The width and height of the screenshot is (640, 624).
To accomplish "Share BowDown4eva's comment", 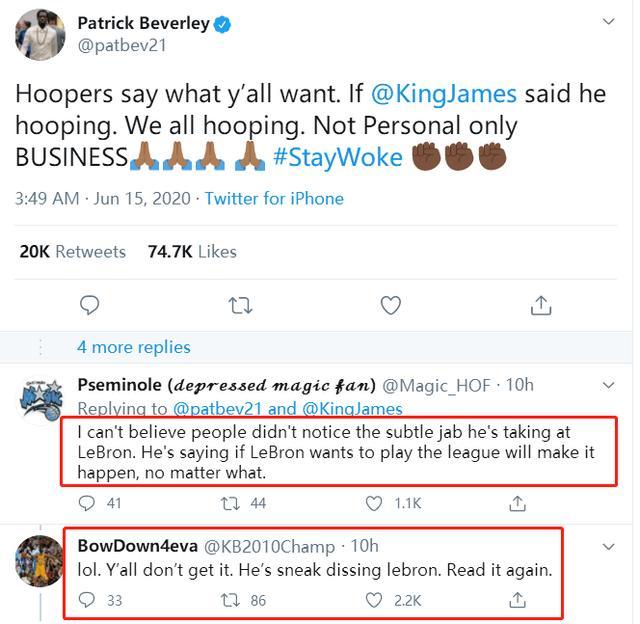I will click(x=517, y=600).
